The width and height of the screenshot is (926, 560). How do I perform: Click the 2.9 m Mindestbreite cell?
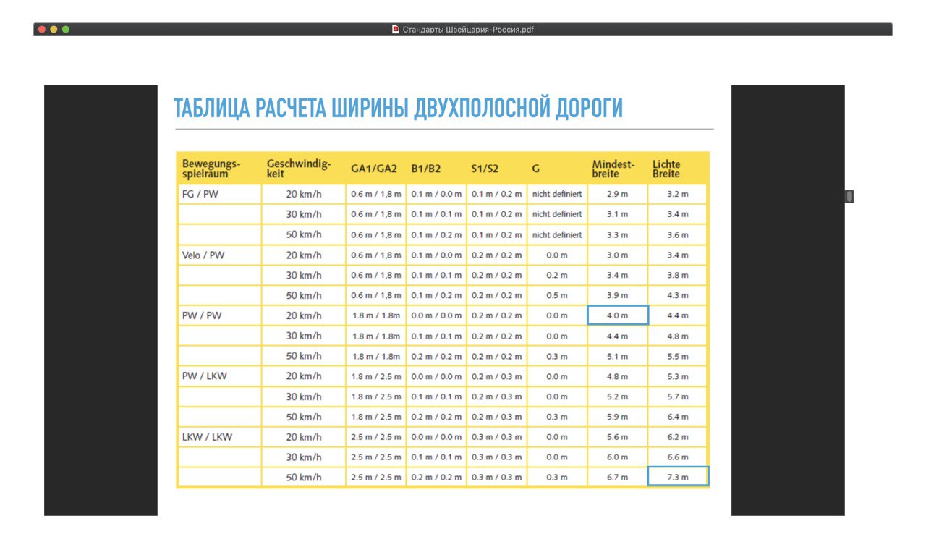tap(618, 194)
